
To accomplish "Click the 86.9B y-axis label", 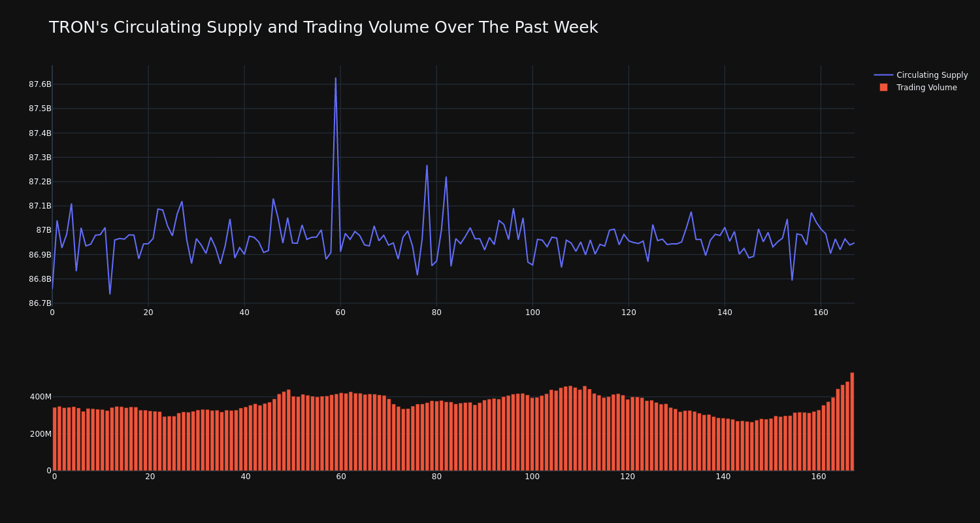I will pos(40,255).
